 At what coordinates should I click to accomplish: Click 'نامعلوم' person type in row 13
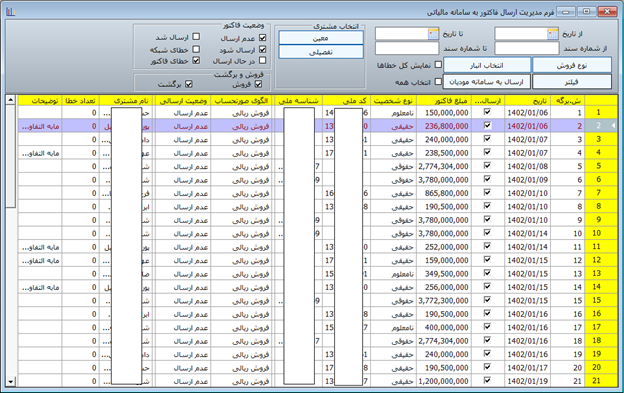[393, 274]
